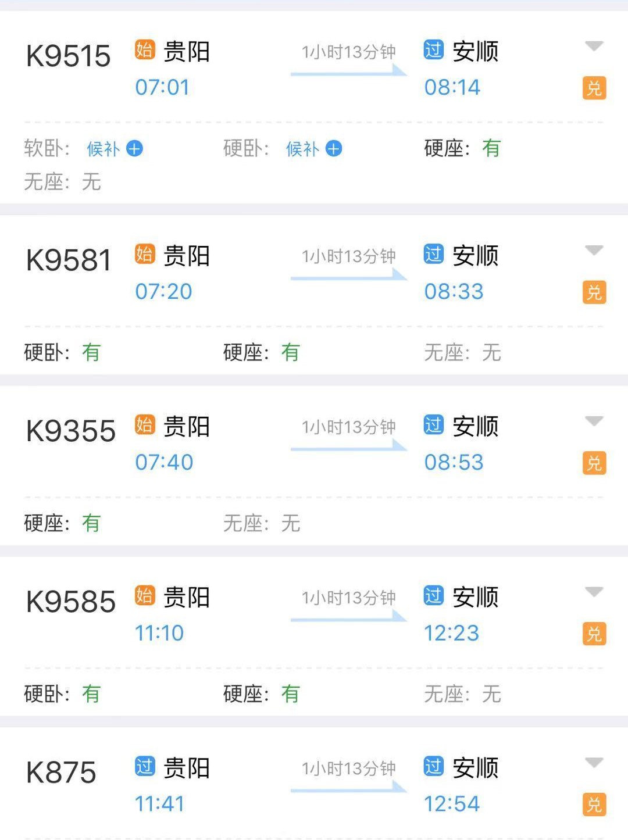Select 硬座 有 on train K9585
Image resolution: width=628 pixels, height=840 pixels.
290,694
